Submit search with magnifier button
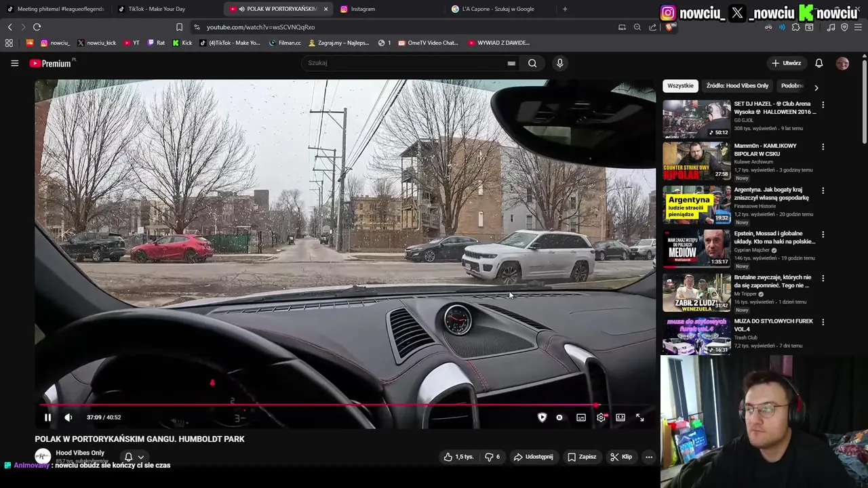868x488 pixels. tap(532, 63)
